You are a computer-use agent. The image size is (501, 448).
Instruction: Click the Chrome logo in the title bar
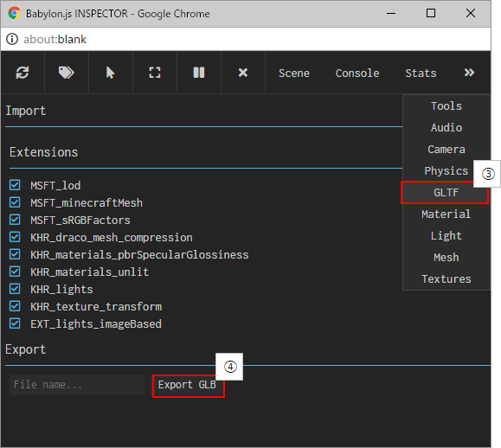[14, 14]
